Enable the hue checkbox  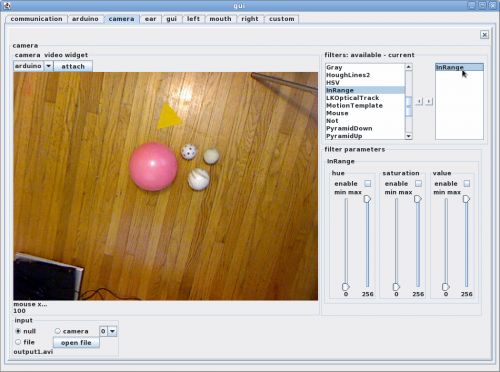[367, 183]
